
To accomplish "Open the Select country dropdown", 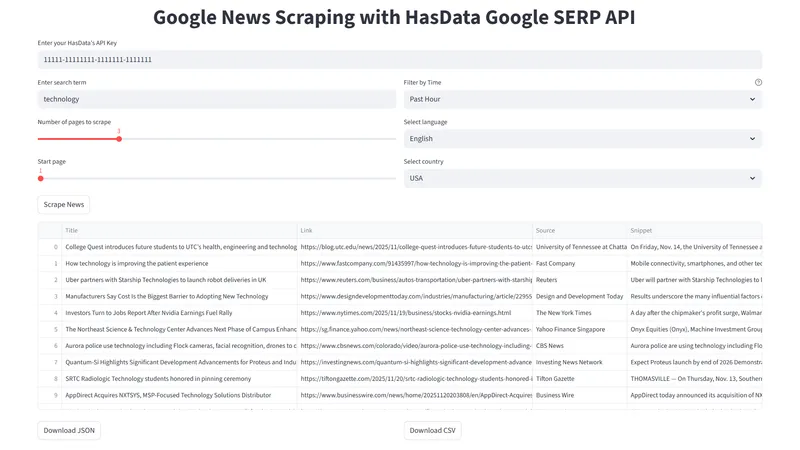I will 582,178.
